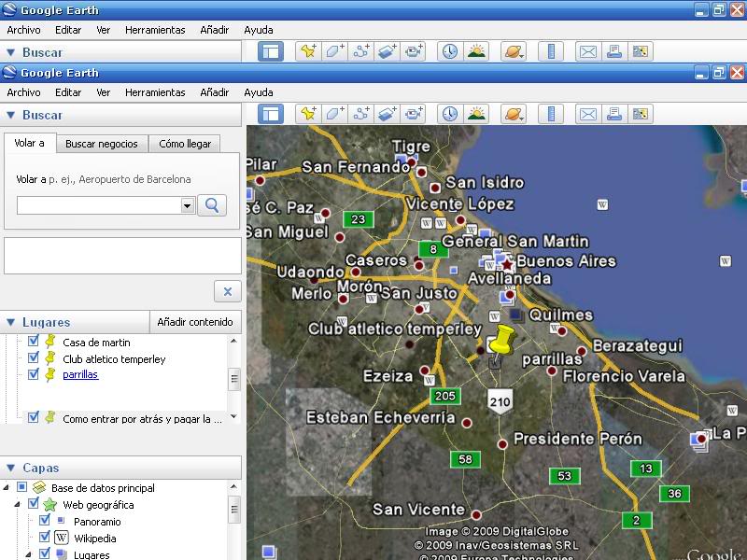
Task: Open Archivo menu in front window
Action: tap(23, 92)
